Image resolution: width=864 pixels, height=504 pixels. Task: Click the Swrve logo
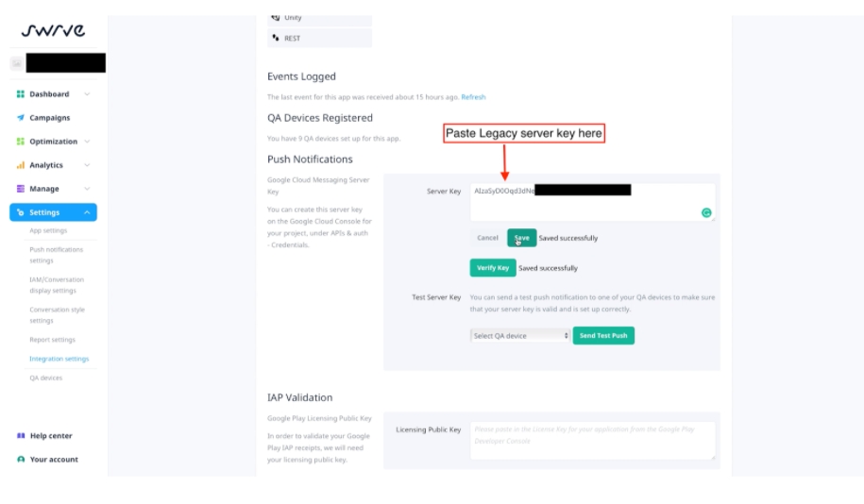[x=53, y=30]
